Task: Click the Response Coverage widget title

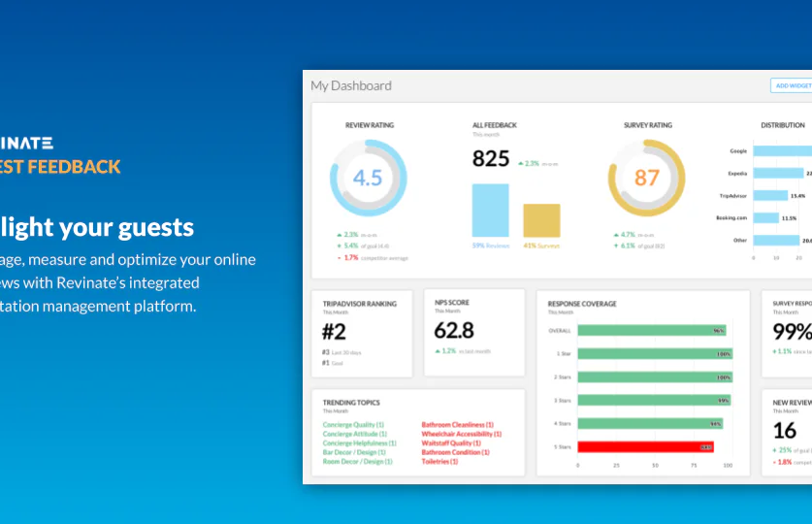Action: 582,304
